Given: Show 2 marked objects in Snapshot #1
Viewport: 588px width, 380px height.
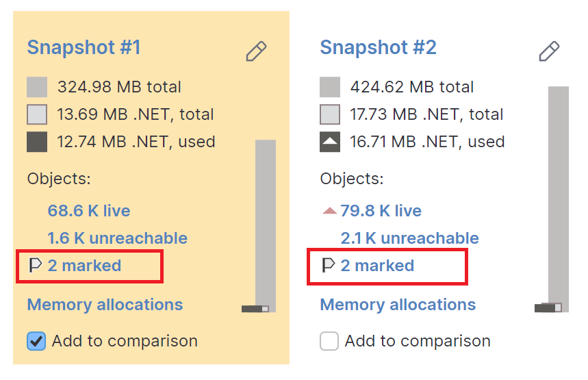Looking at the screenshot, I should point(84,266).
